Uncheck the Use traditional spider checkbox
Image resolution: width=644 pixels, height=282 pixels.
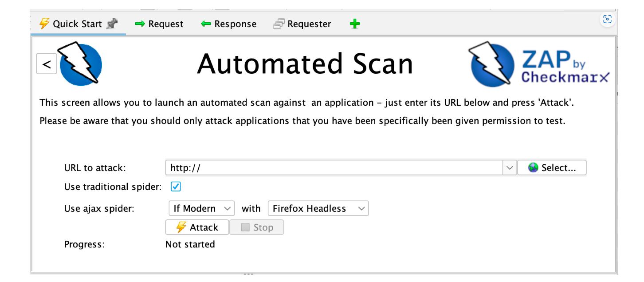[x=176, y=187]
